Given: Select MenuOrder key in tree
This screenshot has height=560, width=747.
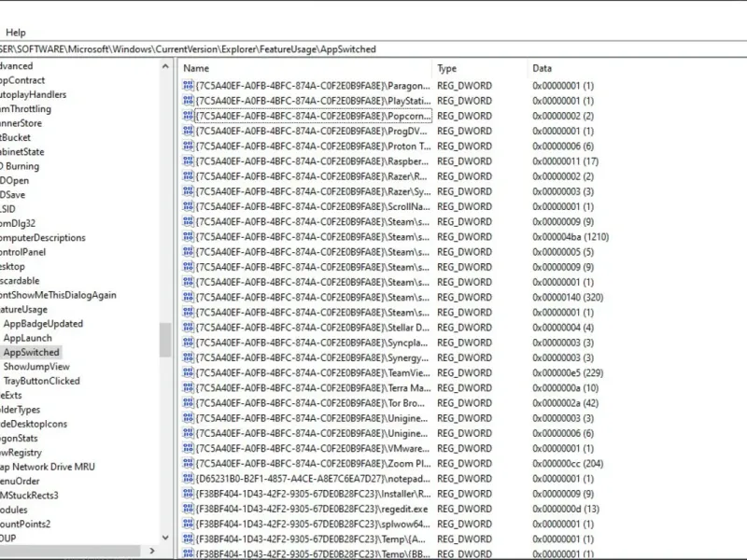Looking at the screenshot, I should point(20,481).
